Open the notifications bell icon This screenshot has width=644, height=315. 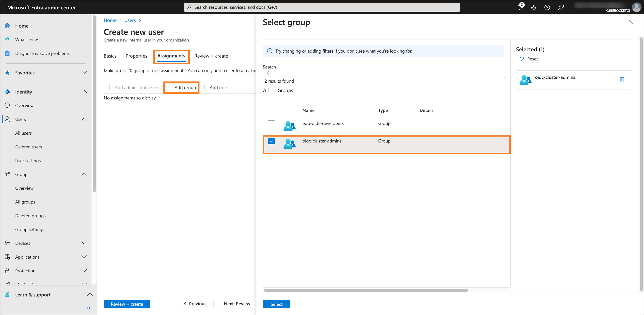(520, 7)
